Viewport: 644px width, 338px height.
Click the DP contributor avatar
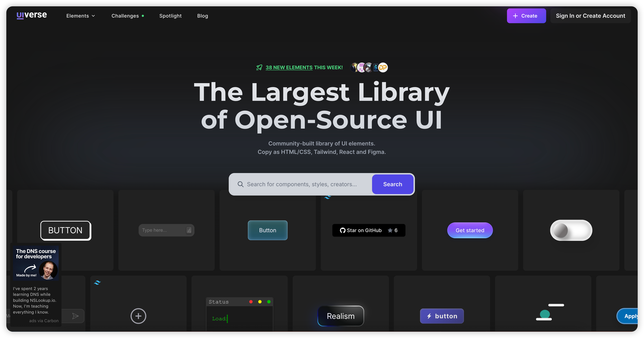383,67
